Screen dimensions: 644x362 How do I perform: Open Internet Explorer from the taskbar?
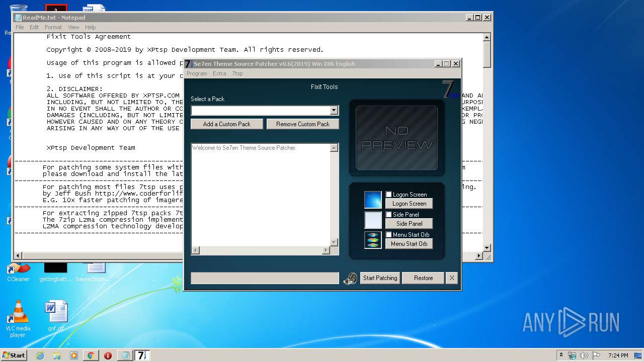pos(40,355)
